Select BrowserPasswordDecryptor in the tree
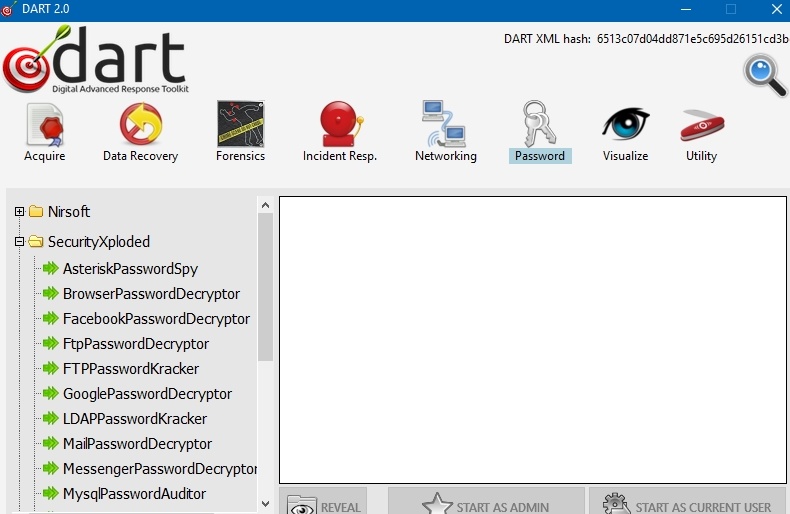The width and height of the screenshot is (790, 514). (x=151, y=294)
